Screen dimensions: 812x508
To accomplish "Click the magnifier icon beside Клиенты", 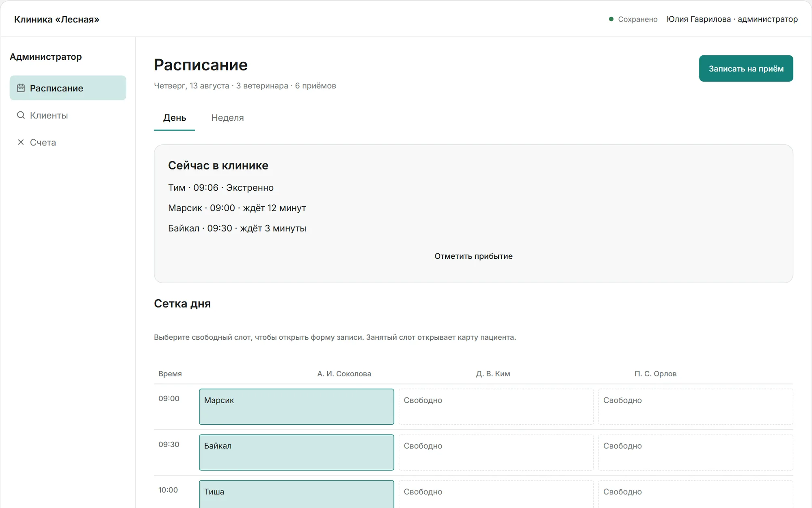I will [21, 115].
